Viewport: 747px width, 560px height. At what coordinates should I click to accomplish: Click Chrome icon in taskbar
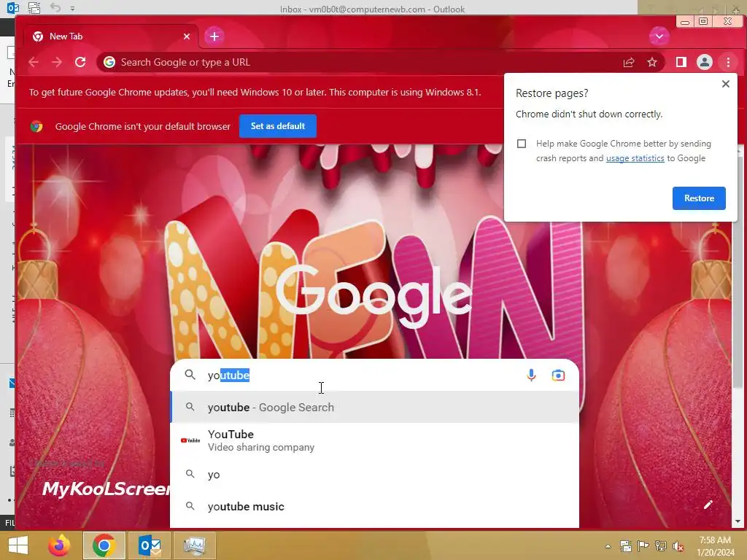click(x=104, y=545)
